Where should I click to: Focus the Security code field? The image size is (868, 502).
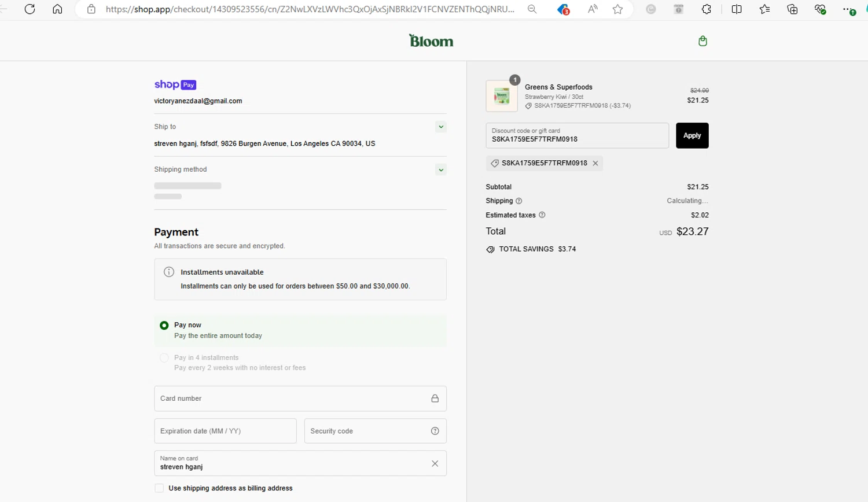[x=376, y=431]
